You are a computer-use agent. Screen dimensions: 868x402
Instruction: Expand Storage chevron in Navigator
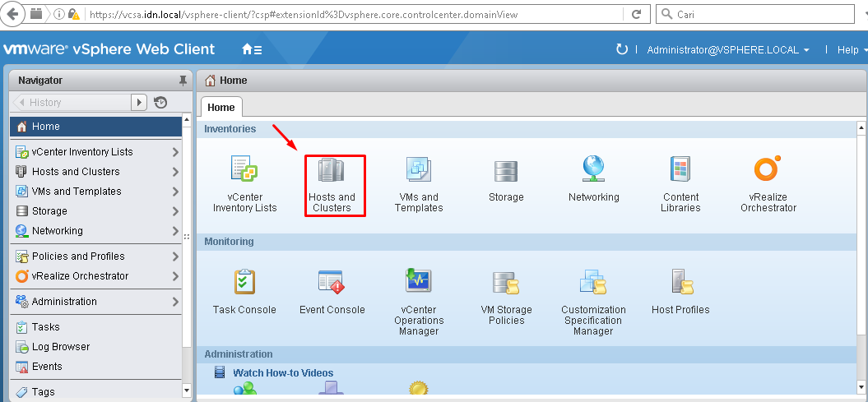point(175,211)
